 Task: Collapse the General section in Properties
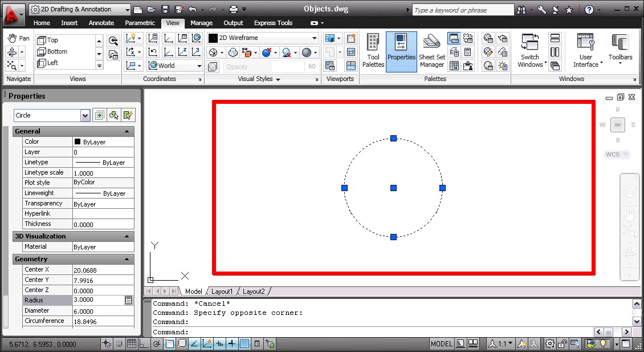coord(127,132)
